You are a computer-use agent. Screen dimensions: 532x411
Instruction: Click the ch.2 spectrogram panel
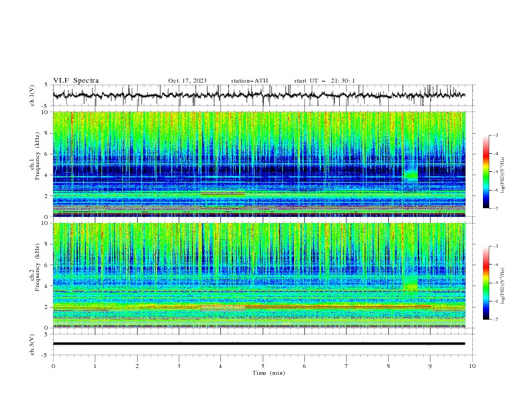[x=259, y=275]
